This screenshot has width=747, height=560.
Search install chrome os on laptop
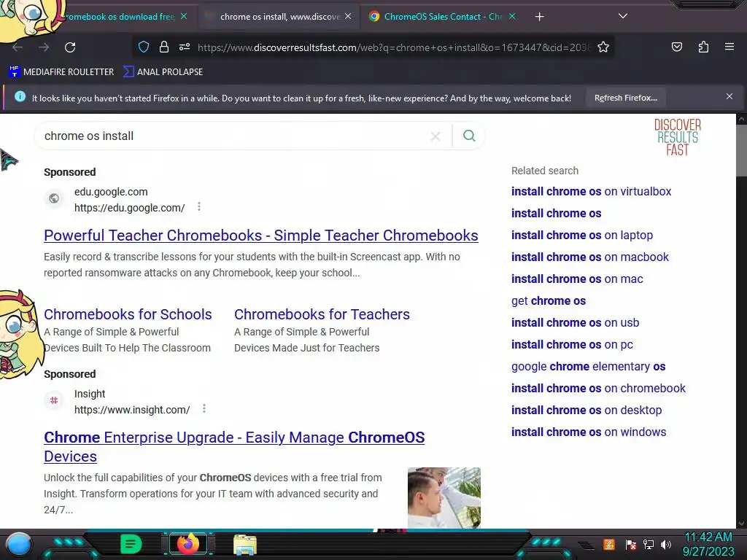pos(581,236)
